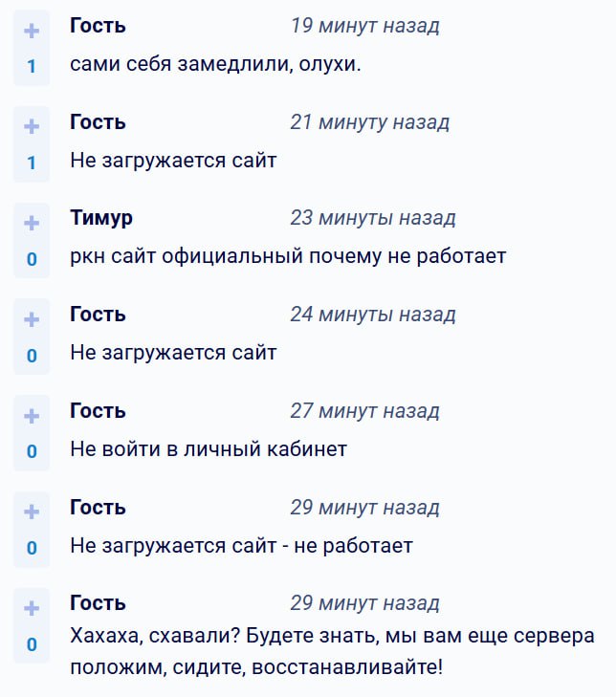Click the "24 минуты назад" timestamp
616x697 pixels.
click(372, 315)
